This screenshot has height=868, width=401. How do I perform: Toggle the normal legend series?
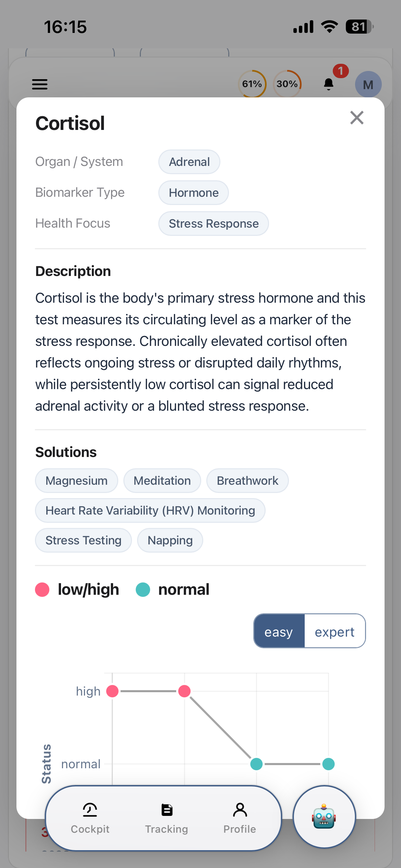172,590
